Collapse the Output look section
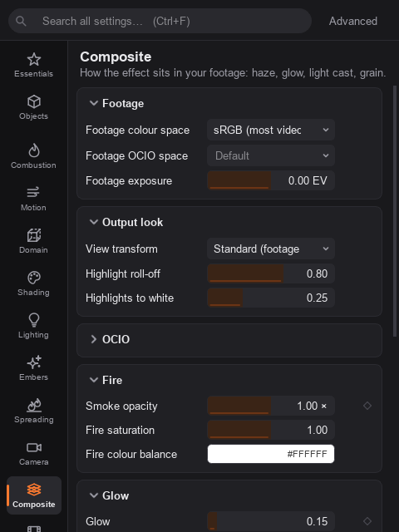 click(94, 222)
